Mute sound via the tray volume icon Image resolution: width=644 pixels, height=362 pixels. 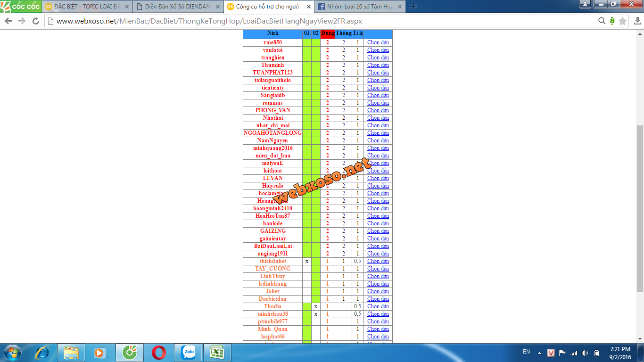[585, 353]
